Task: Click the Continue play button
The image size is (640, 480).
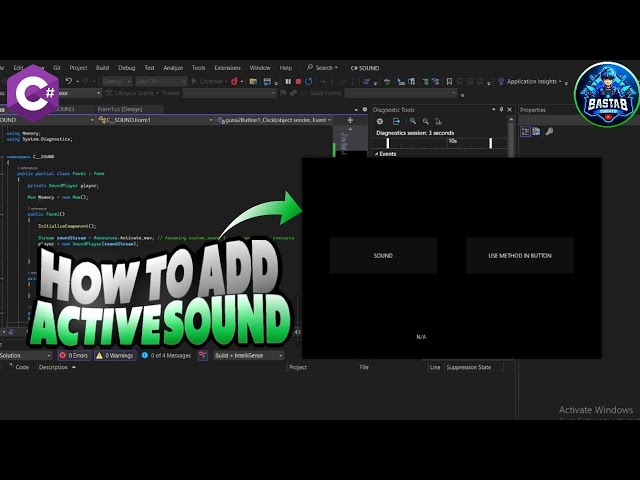Action: coord(208,82)
